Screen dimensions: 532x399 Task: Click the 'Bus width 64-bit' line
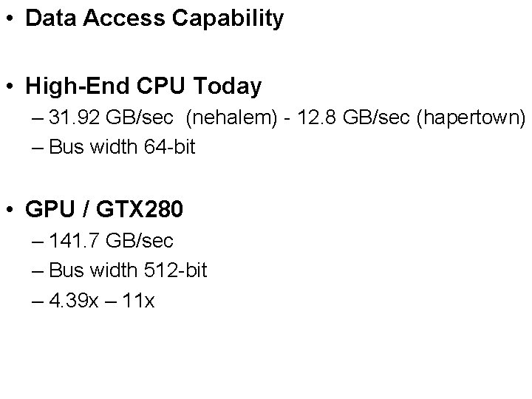coord(122,147)
